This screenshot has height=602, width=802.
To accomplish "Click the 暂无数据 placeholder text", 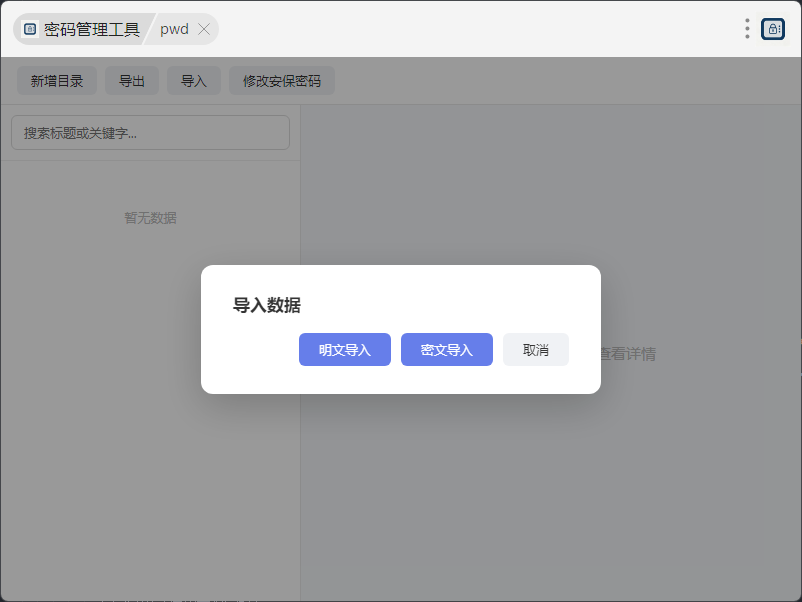I will (150, 218).
